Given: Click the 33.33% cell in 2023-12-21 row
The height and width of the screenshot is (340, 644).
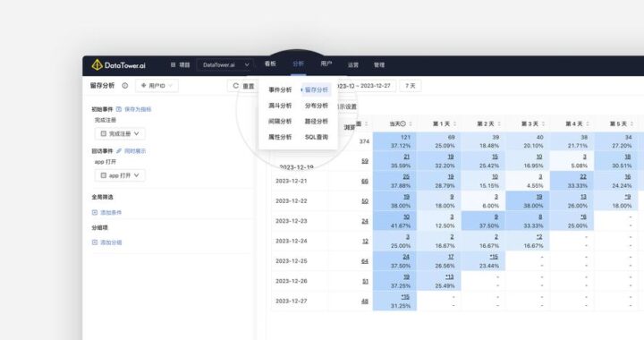Looking at the screenshot, I should pos(572,181).
